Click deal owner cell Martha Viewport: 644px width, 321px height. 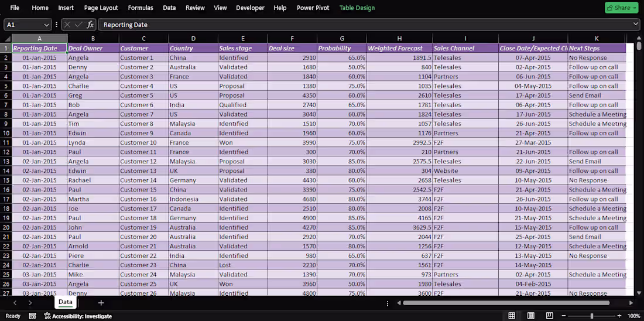(x=93, y=199)
